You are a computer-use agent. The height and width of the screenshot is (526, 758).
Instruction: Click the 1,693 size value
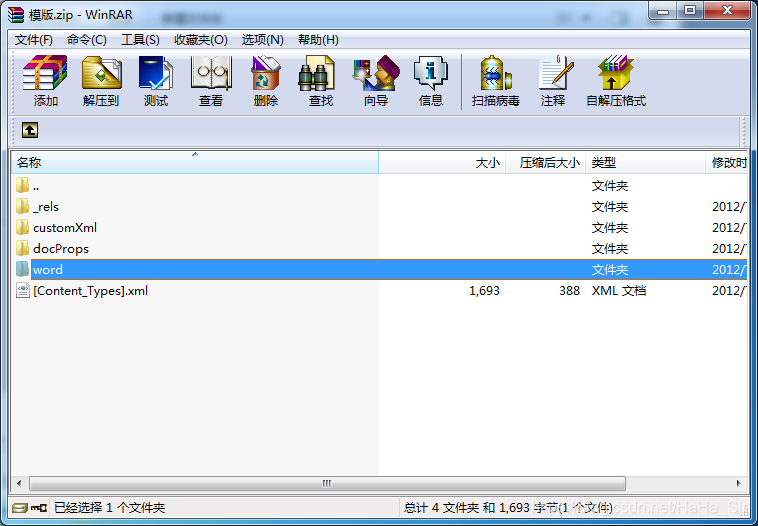click(484, 291)
